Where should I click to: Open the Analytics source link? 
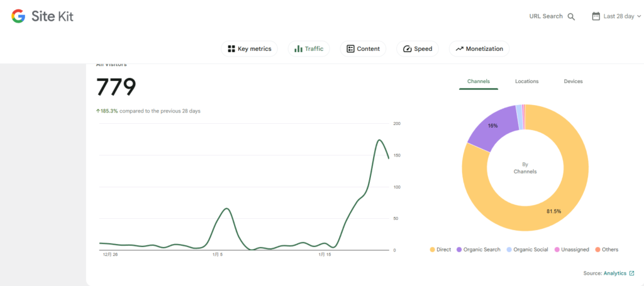(614, 273)
